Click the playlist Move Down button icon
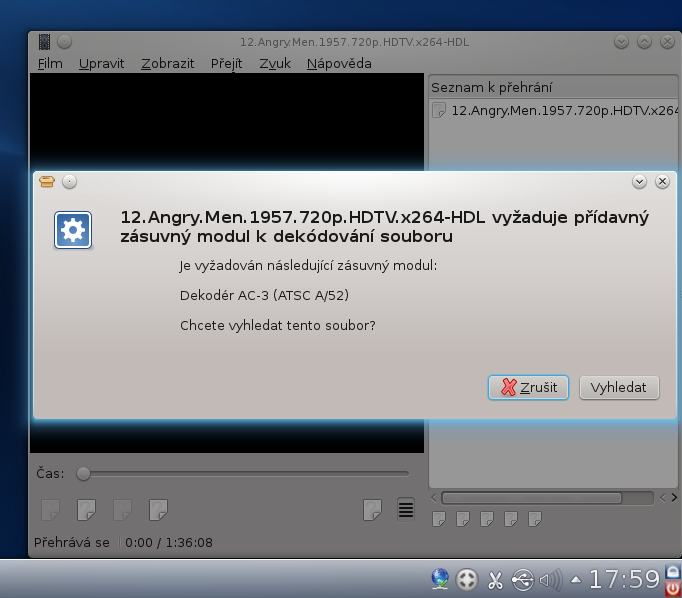 click(x=535, y=518)
